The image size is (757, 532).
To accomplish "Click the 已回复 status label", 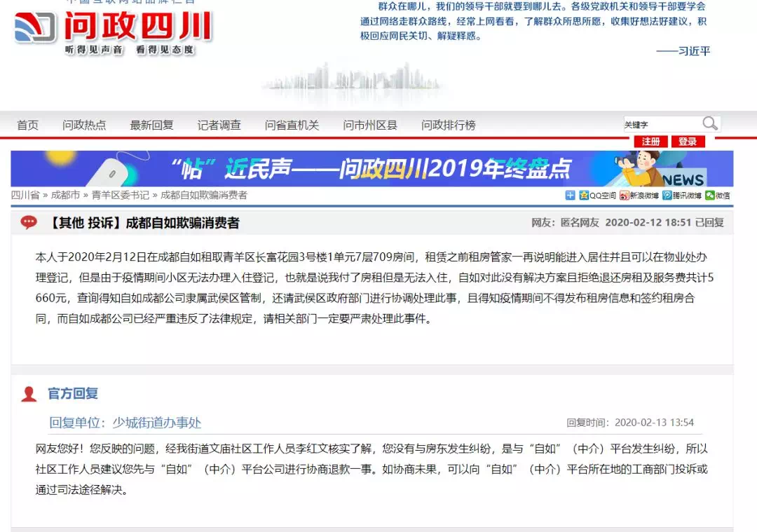I will [x=709, y=223].
